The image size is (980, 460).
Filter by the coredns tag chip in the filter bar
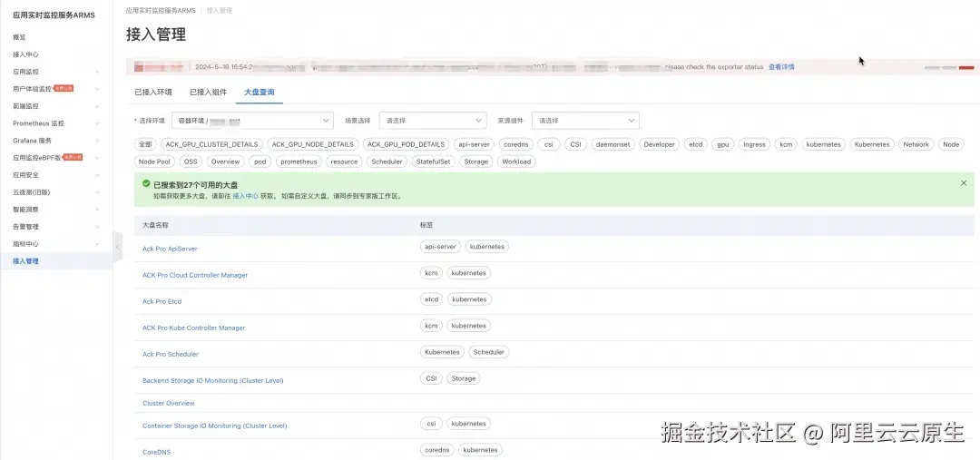516,144
